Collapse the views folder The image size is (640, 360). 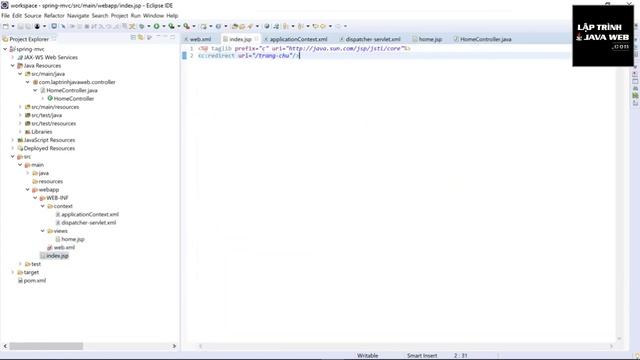point(42,231)
